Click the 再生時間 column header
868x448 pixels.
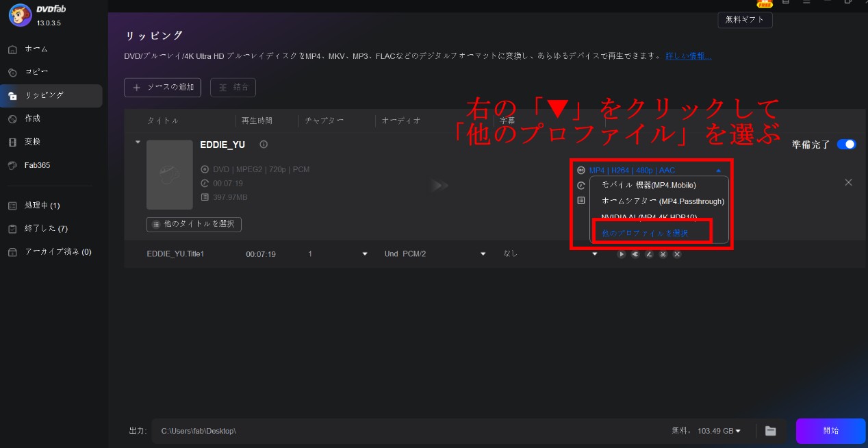(257, 121)
